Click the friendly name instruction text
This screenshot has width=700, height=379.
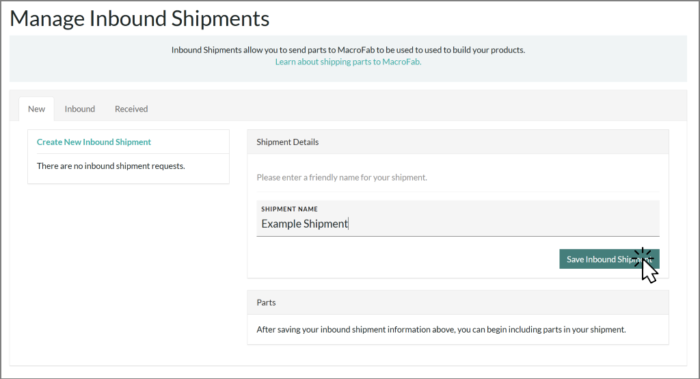pos(342,178)
